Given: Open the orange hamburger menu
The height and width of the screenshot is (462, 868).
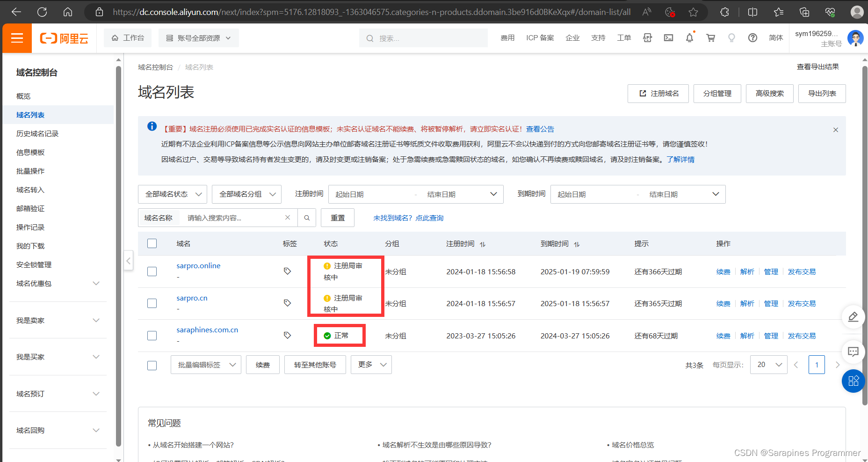Looking at the screenshot, I should coord(17,38).
